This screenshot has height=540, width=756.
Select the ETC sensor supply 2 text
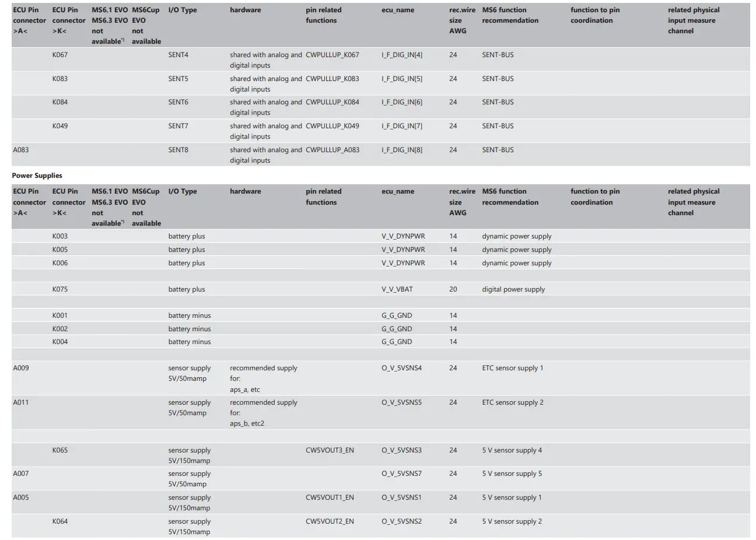512,402
